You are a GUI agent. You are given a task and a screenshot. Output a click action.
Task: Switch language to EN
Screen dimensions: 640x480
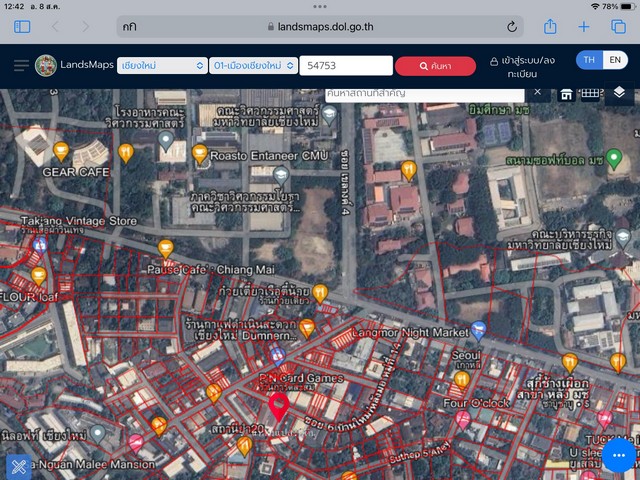pos(615,60)
